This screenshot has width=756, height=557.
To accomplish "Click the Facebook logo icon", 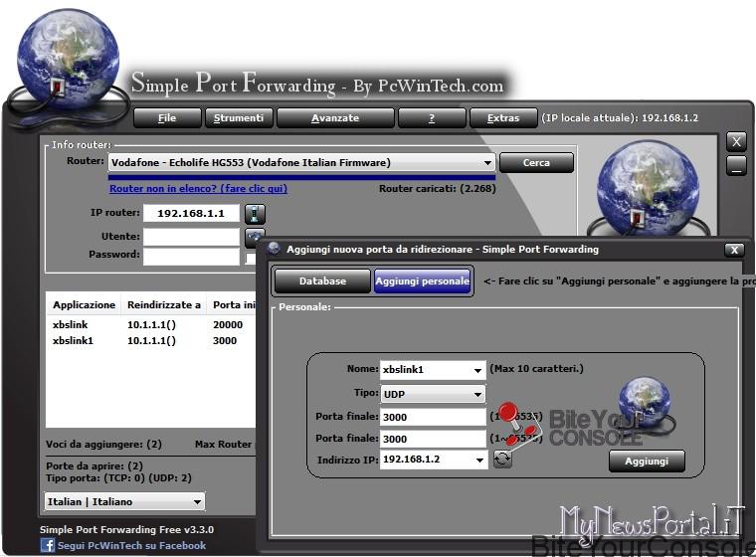I will pos(48,545).
